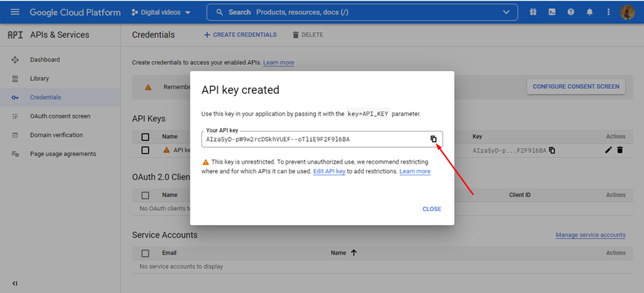644x293 pixels.
Task: Select all Service Accounts checkbox
Action: 145,253
